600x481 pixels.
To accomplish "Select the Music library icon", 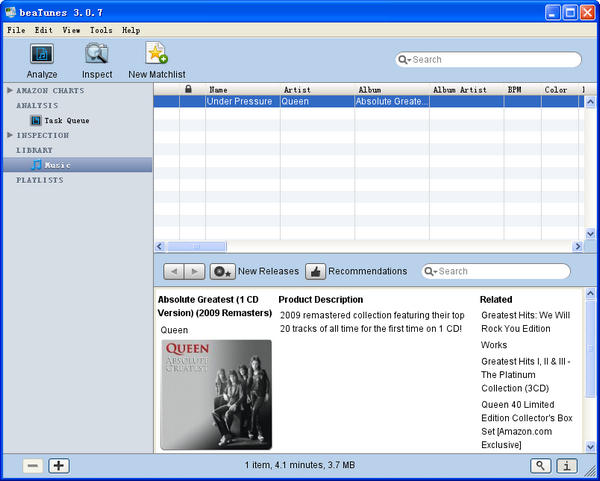I will pos(37,165).
